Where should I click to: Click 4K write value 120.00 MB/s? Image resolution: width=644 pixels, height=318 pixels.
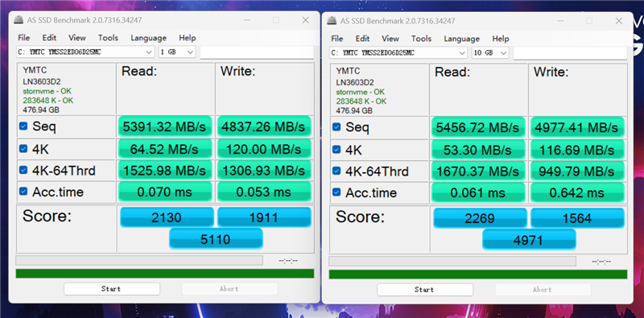pyautogui.click(x=264, y=149)
